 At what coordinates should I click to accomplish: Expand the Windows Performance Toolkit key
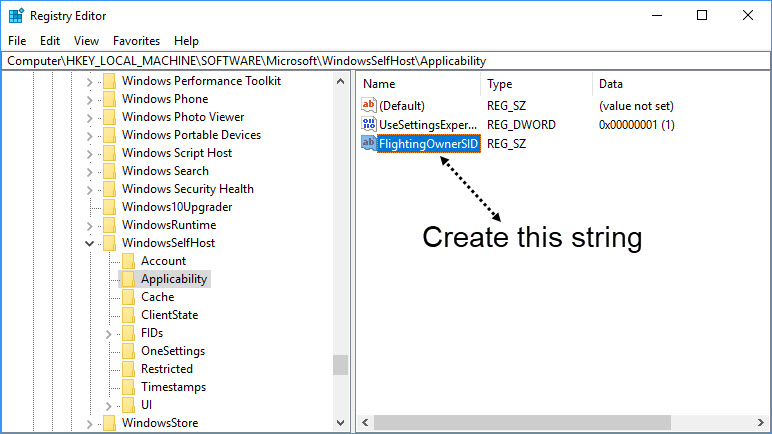[90, 82]
